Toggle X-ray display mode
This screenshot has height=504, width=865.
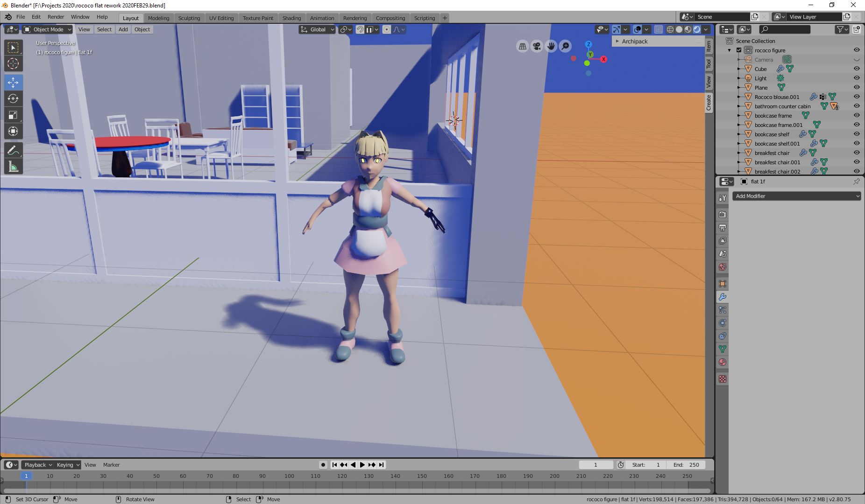658,29
